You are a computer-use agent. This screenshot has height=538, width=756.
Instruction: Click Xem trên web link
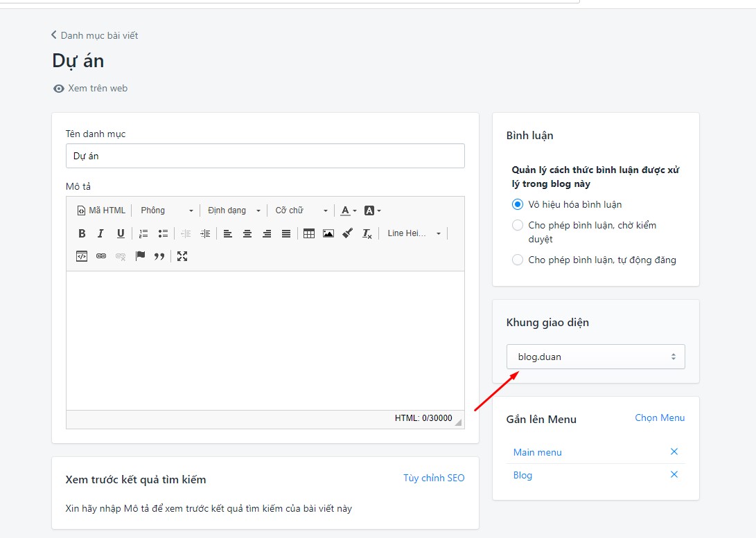[91, 88]
